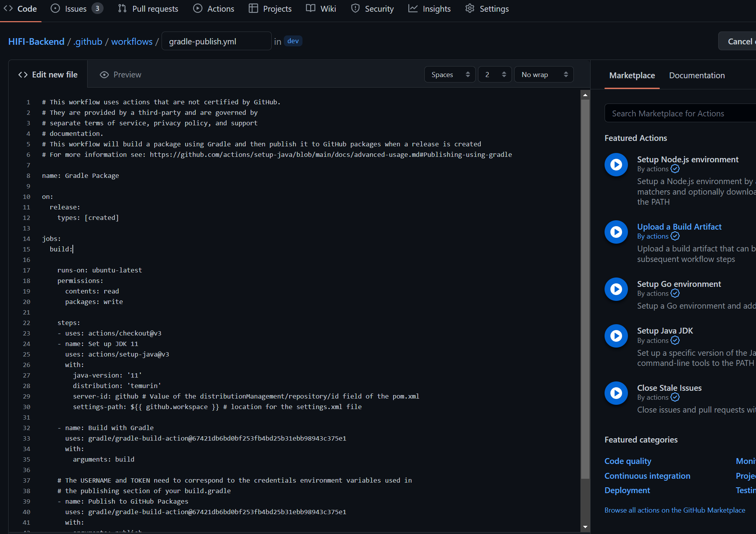Open Browse all actions on GitHub Marketplace link
This screenshot has width=756, height=534.
674,510
